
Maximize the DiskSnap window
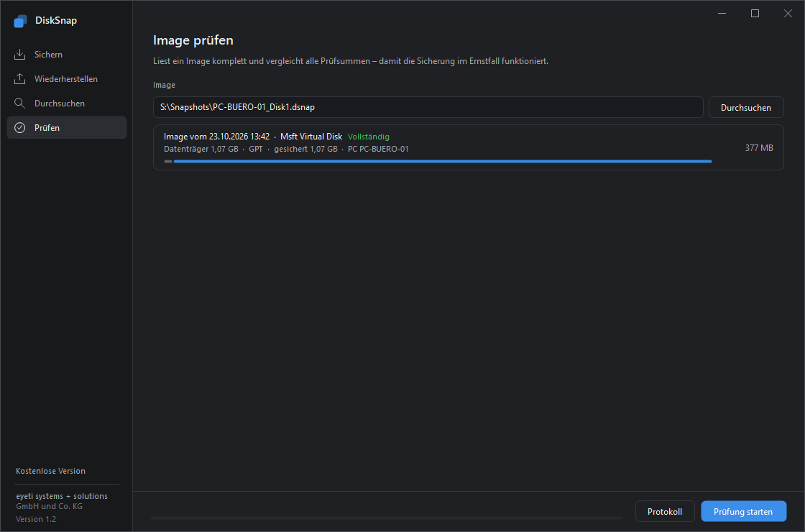pos(755,14)
